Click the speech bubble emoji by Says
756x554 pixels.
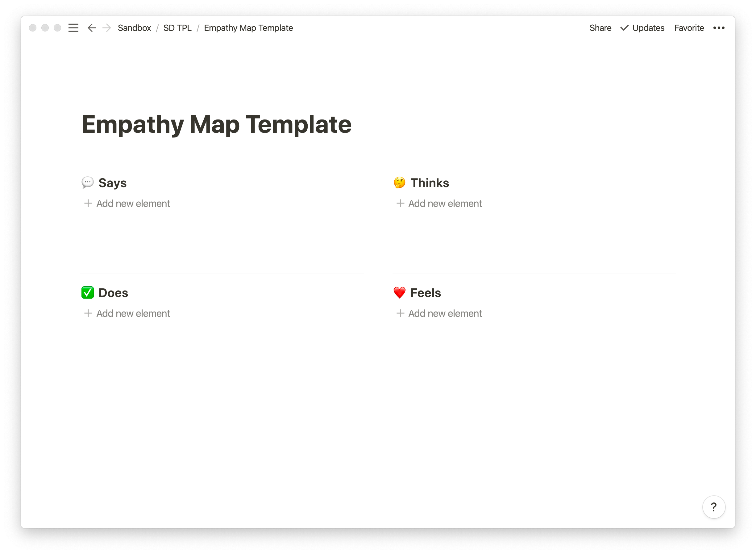pyautogui.click(x=87, y=183)
